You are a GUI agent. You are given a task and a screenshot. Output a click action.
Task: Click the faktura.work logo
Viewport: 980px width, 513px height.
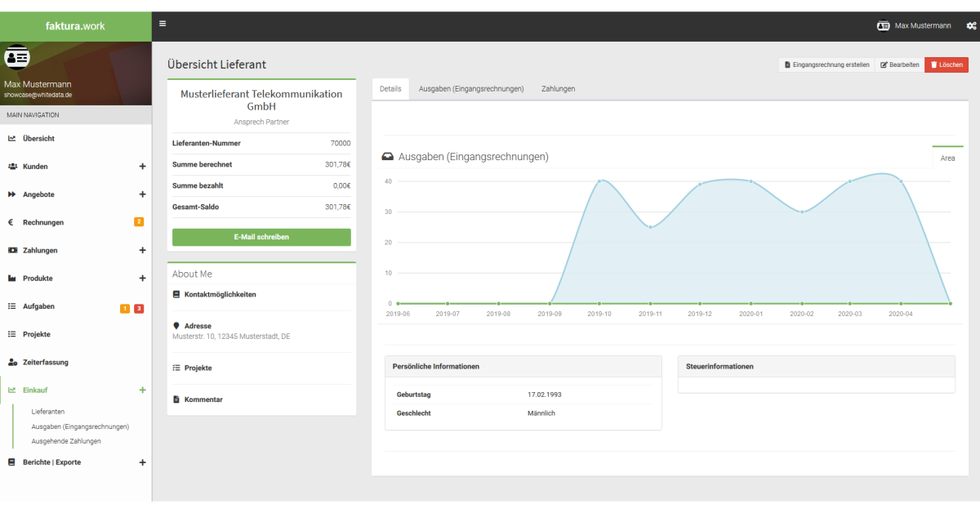[76, 26]
